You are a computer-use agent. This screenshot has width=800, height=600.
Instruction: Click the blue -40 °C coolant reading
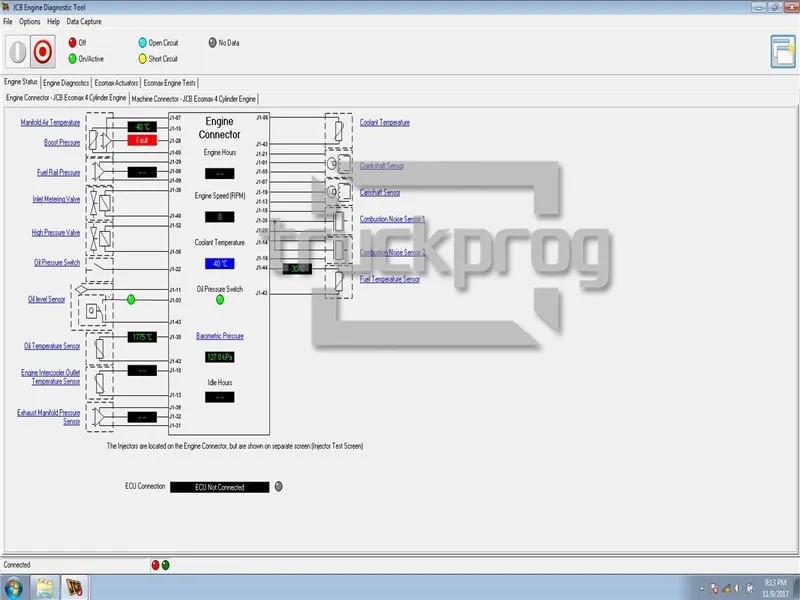pos(220,264)
